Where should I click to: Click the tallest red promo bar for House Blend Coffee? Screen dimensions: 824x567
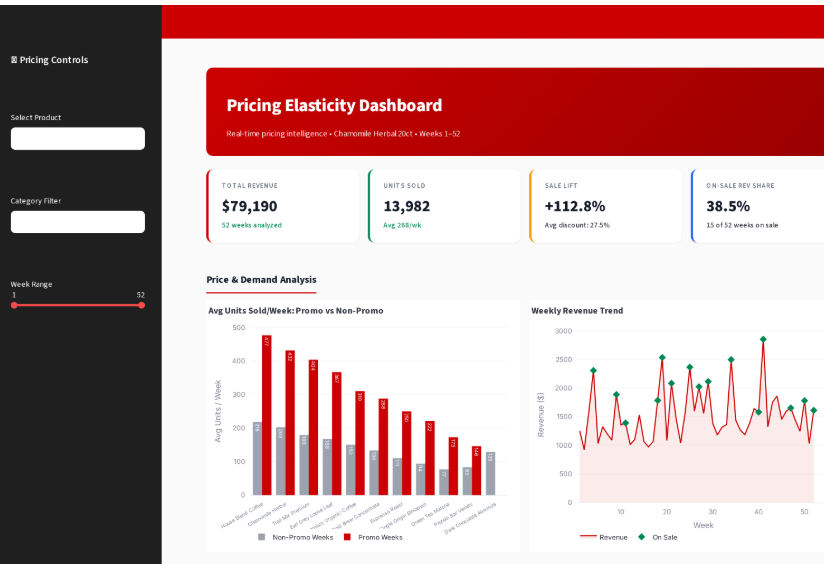pos(267,415)
